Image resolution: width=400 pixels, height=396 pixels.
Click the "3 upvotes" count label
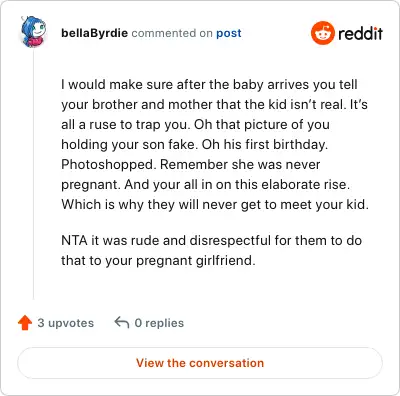(66, 323)
